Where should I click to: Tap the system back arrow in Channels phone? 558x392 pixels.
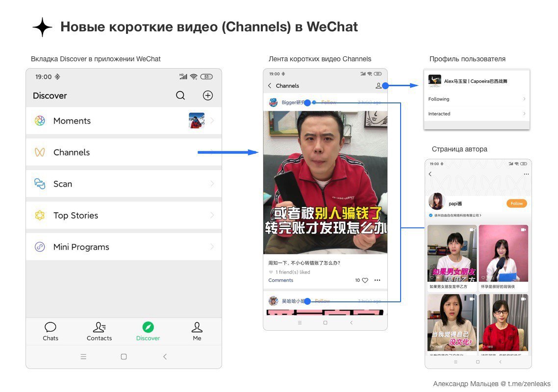351,322
